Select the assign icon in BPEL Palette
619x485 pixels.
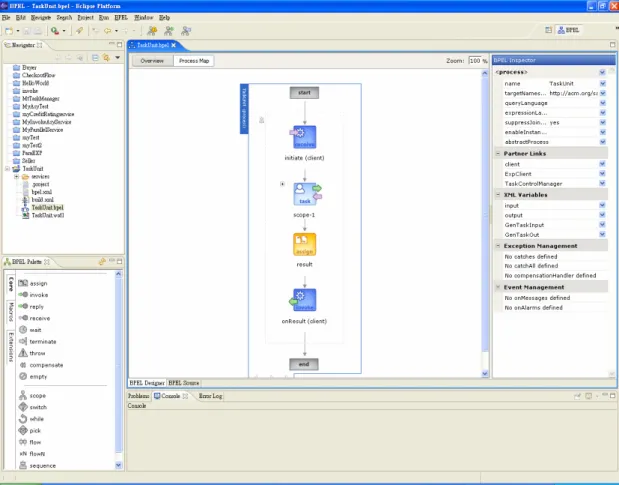(23, 283)
